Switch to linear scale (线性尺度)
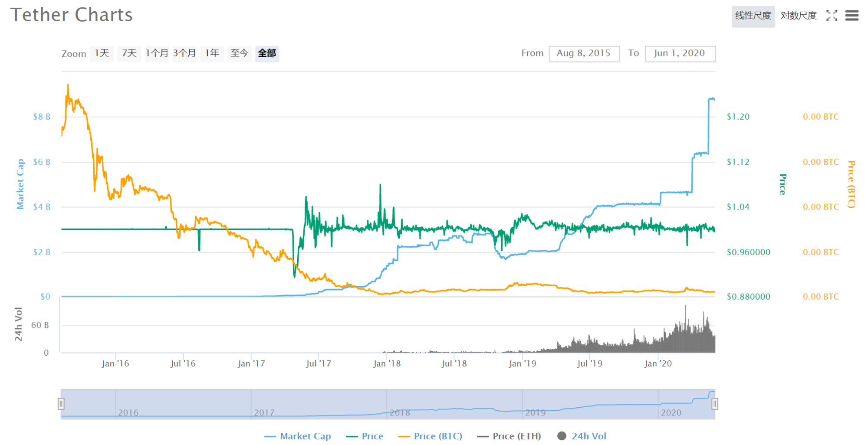The height and width of the screenshot is (445, 868). (x=753, y=16)
